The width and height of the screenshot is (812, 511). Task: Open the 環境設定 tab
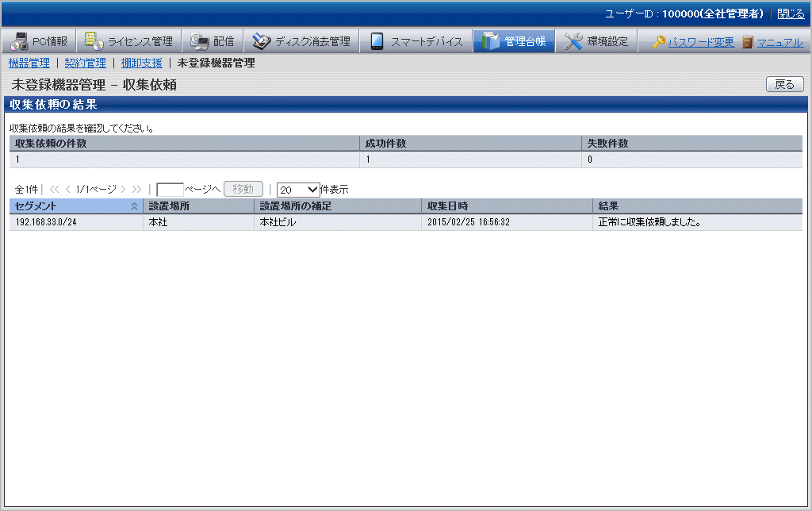(x=596, y=41)
